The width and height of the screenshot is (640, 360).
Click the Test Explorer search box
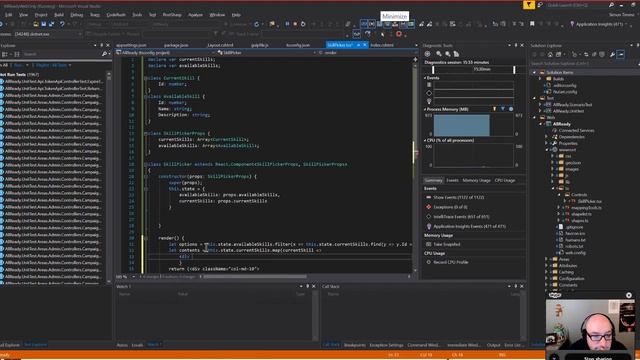(x=61, y=54)
